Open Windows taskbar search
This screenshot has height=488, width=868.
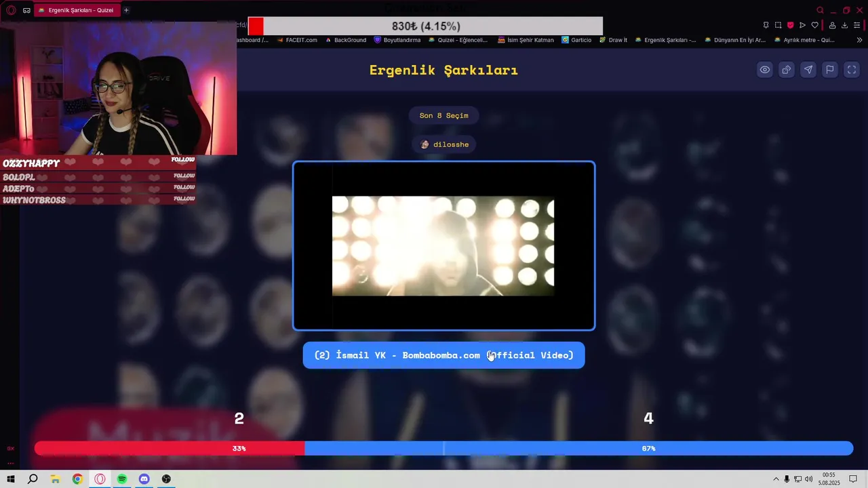[33, 479]
